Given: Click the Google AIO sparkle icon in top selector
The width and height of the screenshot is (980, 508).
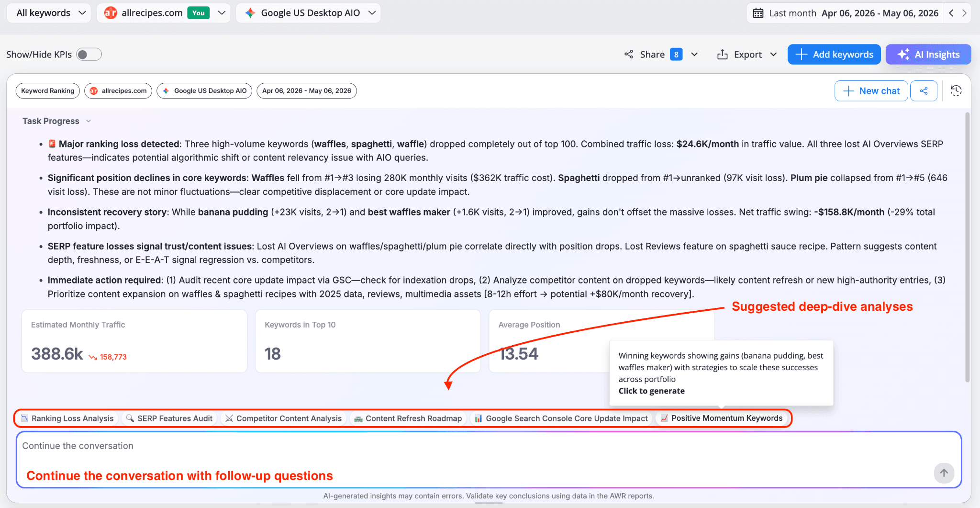Looking at the screenshot, I should [250, 13].
